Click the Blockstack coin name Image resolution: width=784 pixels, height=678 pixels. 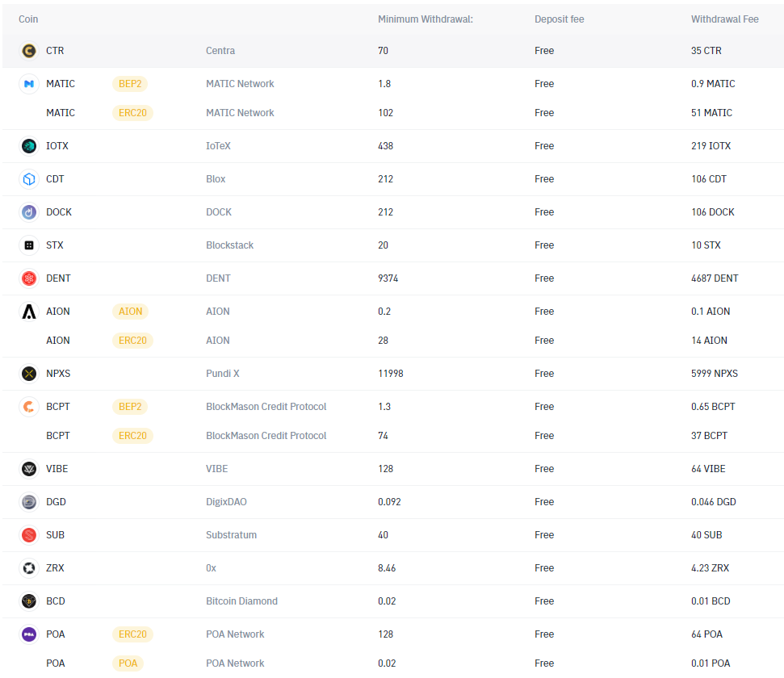pyautogui.click(x=230, y=245)
